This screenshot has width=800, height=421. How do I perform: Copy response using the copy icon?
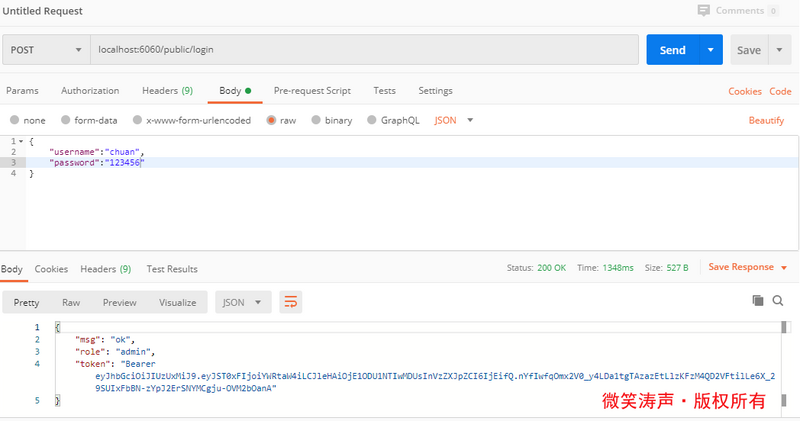pos(757,300)
